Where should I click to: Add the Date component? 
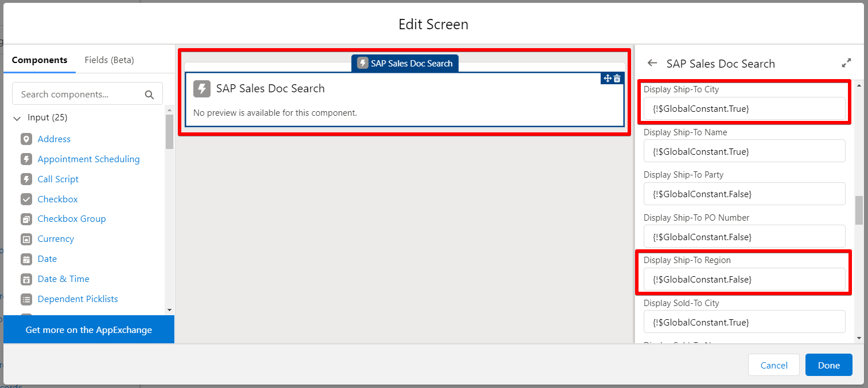tap(47, 259)
